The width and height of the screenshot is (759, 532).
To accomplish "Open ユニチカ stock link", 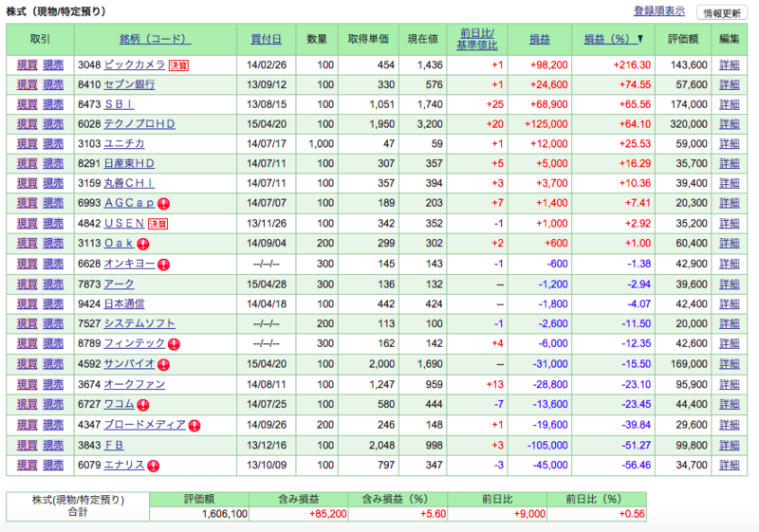I will [124, 143].
